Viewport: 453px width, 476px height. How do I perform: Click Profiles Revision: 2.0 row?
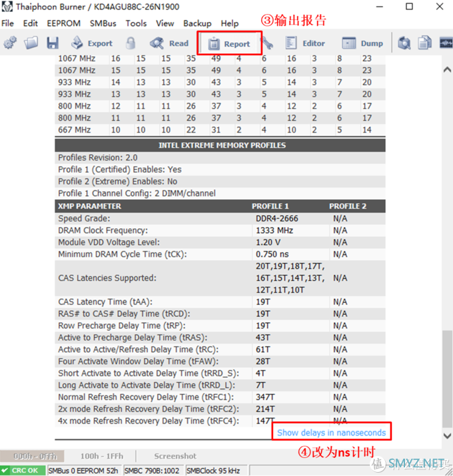(x=221, y=158)
